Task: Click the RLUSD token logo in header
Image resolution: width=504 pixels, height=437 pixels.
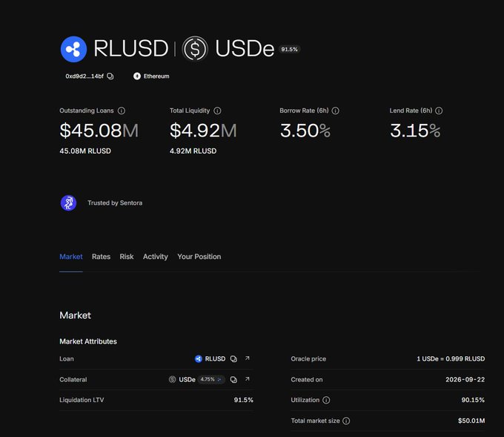Action: 73,49
